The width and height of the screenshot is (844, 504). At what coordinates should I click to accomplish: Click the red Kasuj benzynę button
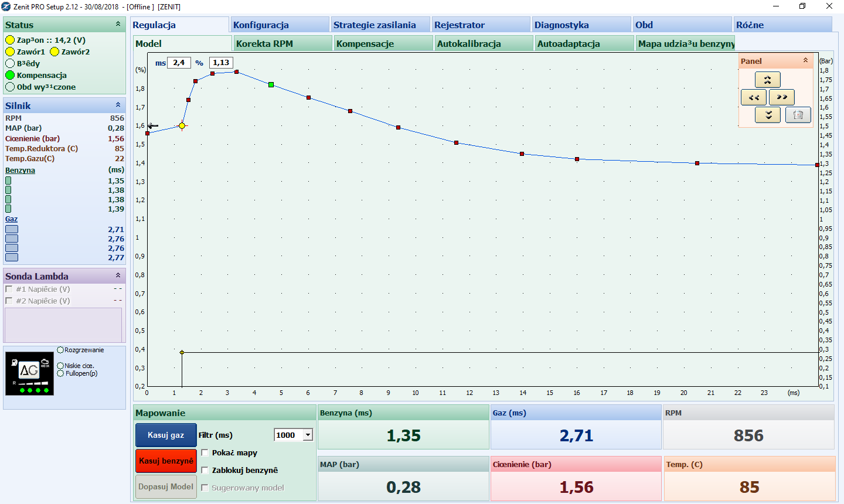(x=166, y=461)
